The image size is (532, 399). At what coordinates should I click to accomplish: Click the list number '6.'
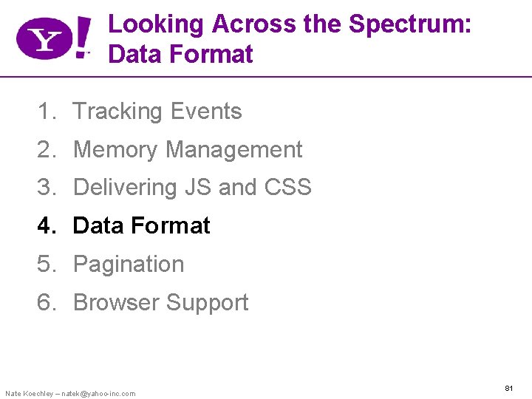coord(47,303)
